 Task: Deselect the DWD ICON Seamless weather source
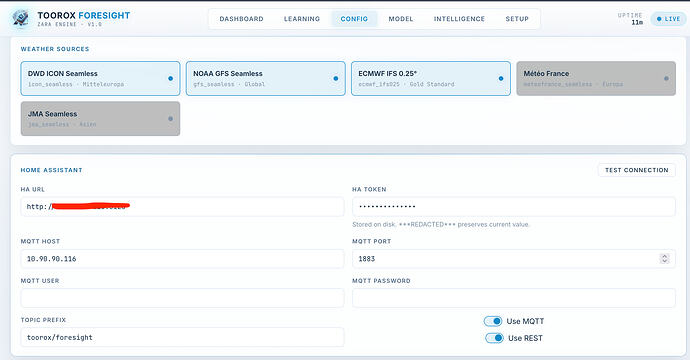(100, 78)
